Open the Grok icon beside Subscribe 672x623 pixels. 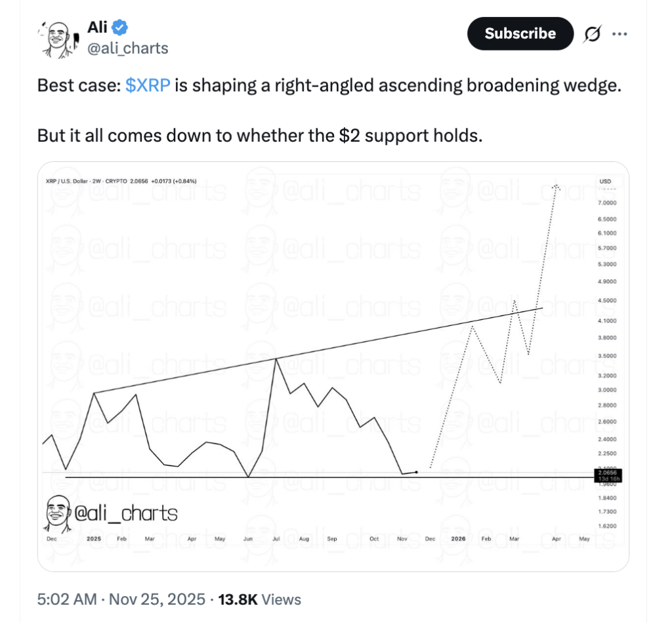(x=591, y=34)
